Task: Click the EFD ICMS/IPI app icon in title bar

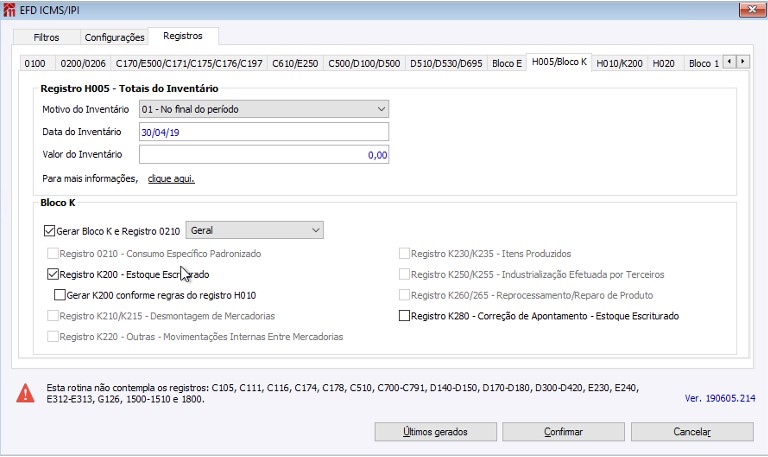Action: point(9,10)
